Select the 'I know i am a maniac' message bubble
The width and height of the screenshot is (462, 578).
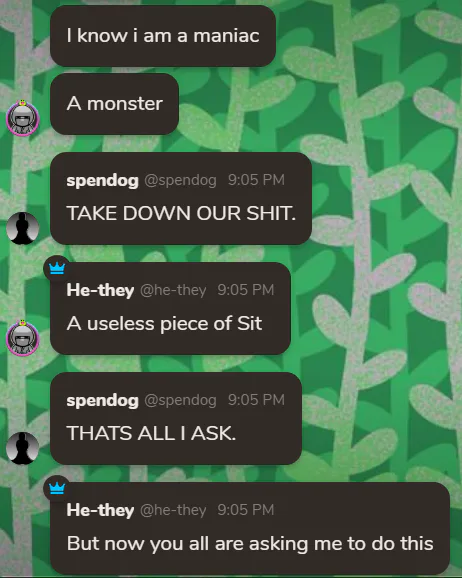163,36
